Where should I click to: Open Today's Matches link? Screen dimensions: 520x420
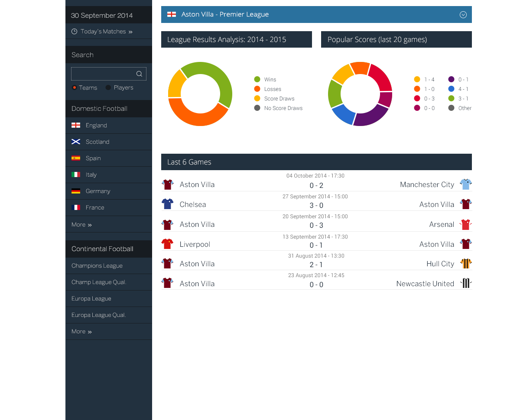click(107, 32)
